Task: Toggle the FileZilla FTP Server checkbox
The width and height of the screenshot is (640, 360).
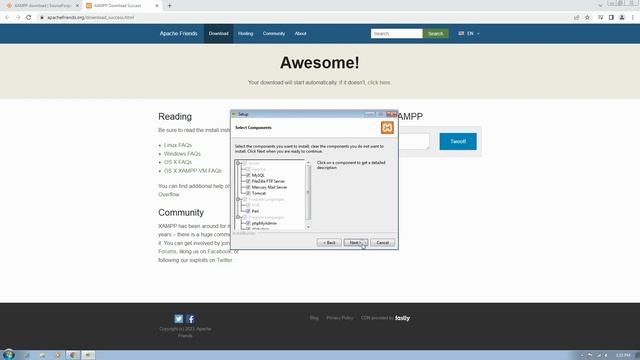Action: 248,181
